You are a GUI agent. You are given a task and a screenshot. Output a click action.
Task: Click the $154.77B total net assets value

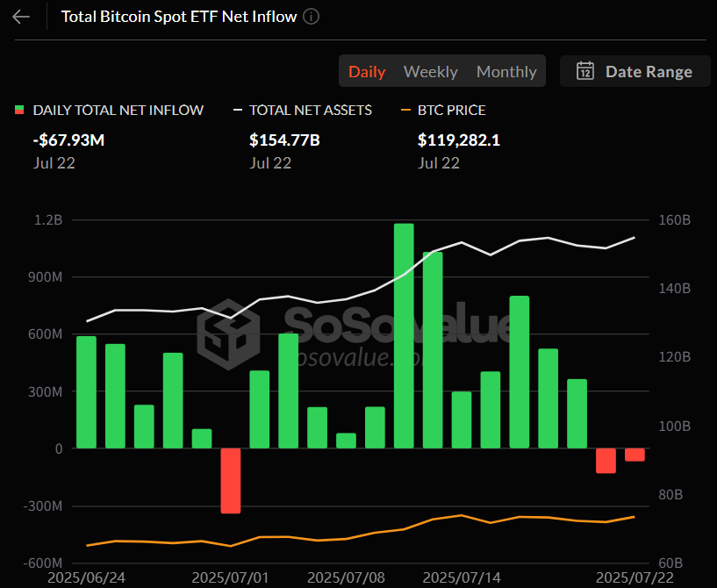pyautogui.click(x=280, y=135)
